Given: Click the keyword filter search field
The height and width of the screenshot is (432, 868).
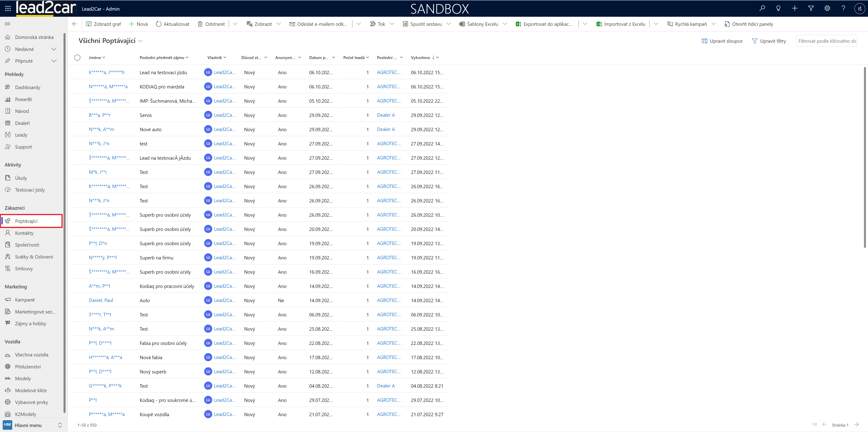Looking at the screenshot, I should pos(826,41).
